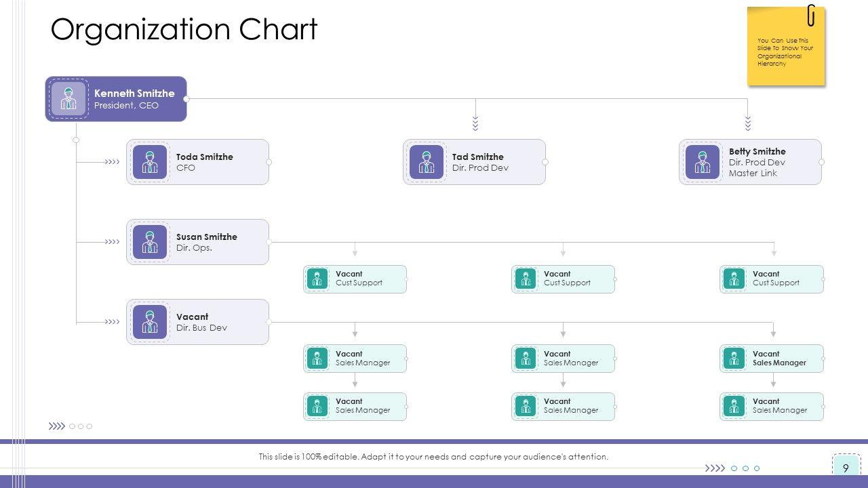Image resolution: width=868 pixels, height=488 pixels.
Task: Click Betty Smitzhe's profile icon
Action: [703, 162]
